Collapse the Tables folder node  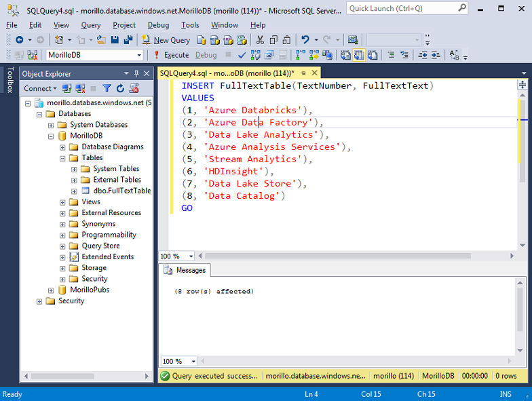coord(62,159)
